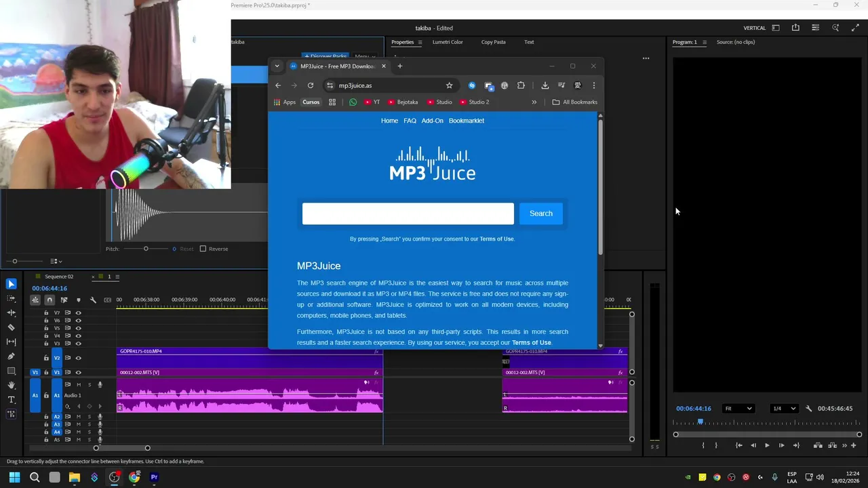The width and height of the screenshot is (868, 488).
Task: Hide track V2 with its eye icon
Action: point(78,358)
